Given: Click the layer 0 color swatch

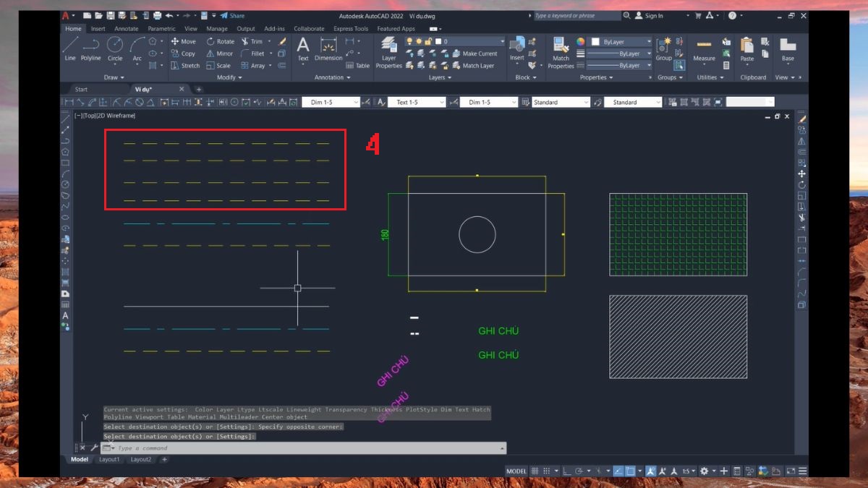Looking at the screenshot, I should point(438,42).
